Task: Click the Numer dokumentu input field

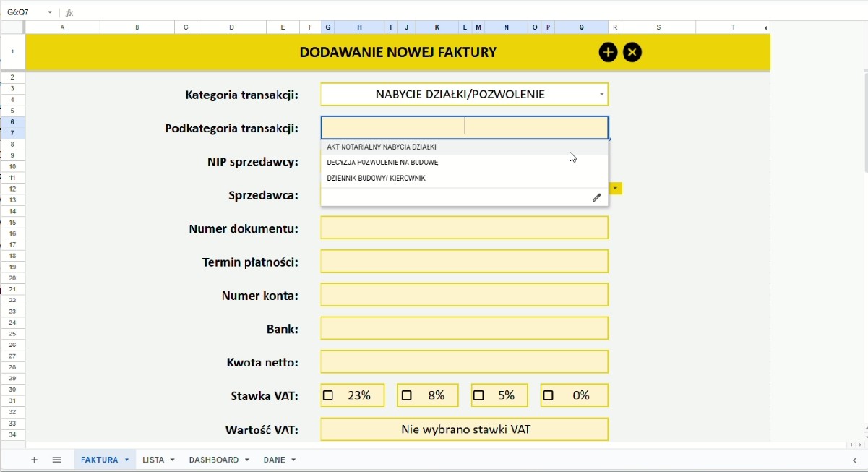Action: [x=465, y=228]
